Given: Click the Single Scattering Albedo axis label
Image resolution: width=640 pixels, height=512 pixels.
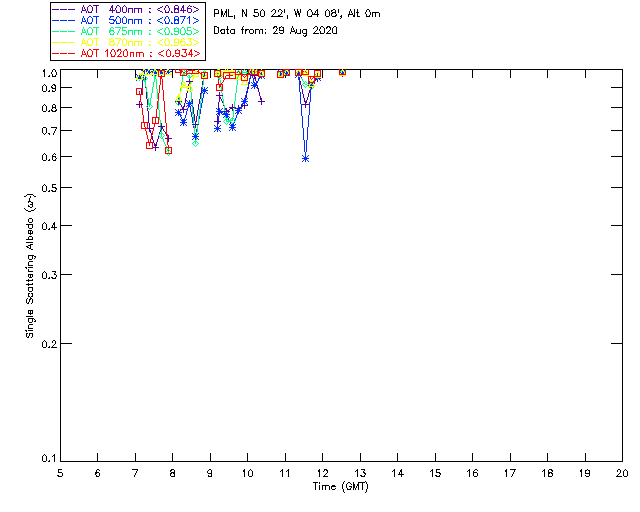Looking at the screenshot, I should click(x=30, y=266).
